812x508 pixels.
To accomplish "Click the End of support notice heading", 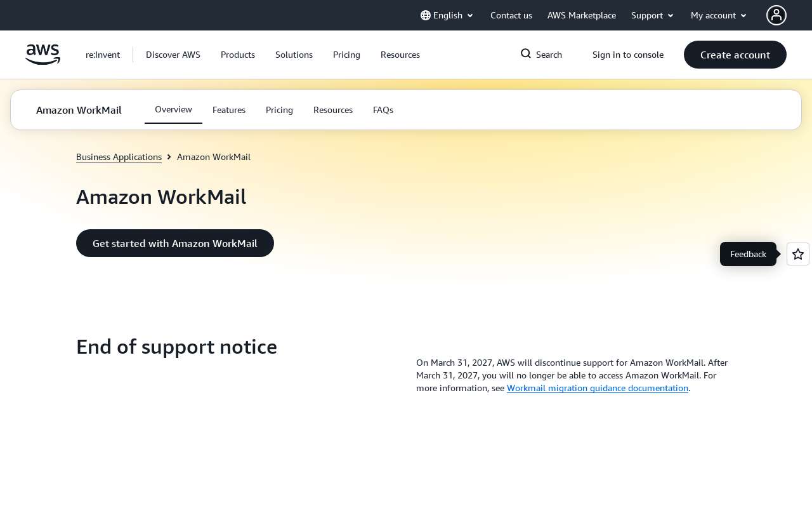I will (176, 347).
